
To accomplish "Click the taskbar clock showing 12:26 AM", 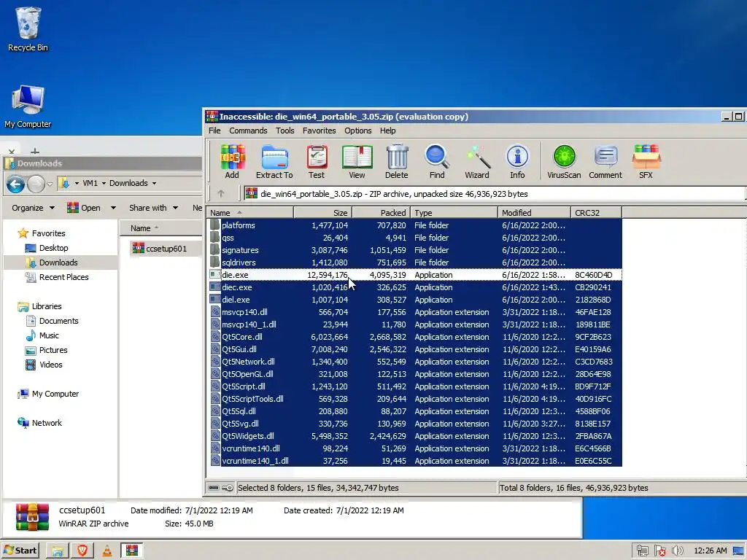I will coord(711,551).
